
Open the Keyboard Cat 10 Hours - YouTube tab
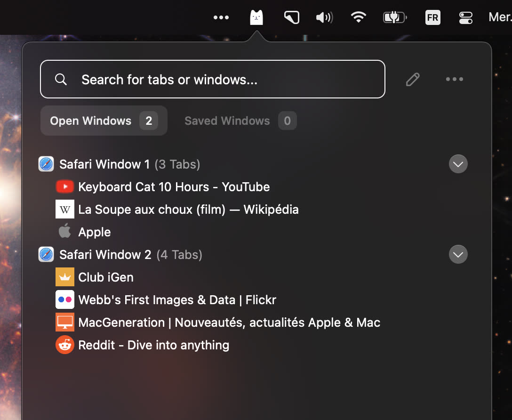pos(163,187)
